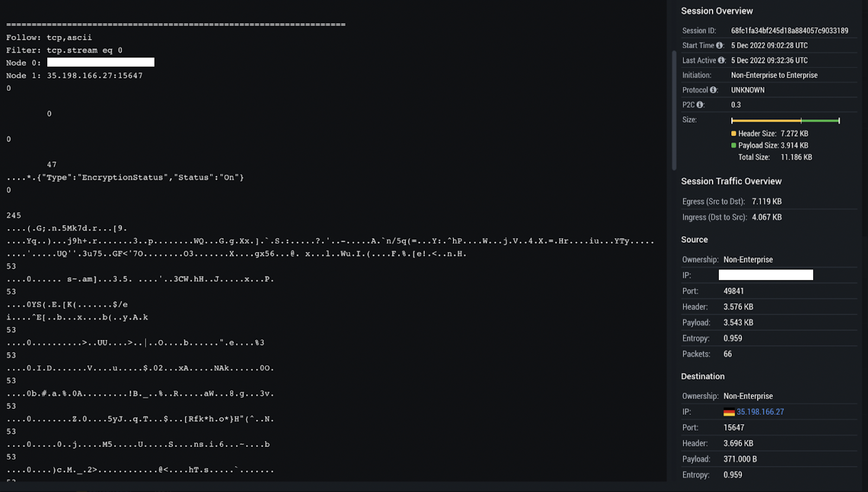The width and height of the screenshot is (868, 492).
Task: Click the info icon beside Start Time
Action: tap(719, 46)
